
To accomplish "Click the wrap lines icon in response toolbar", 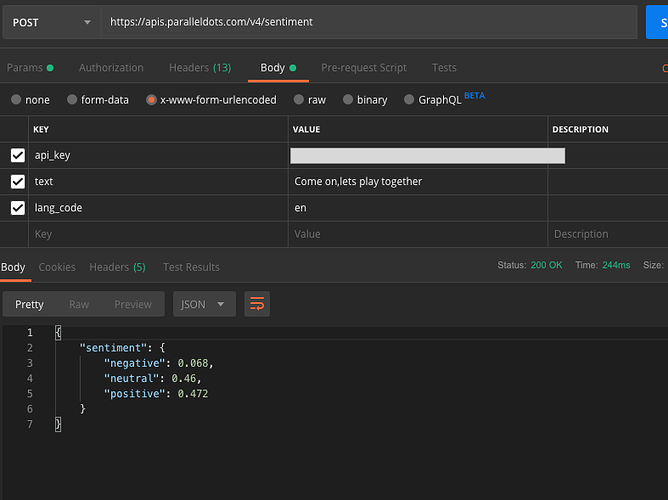I will click(257, 304).
